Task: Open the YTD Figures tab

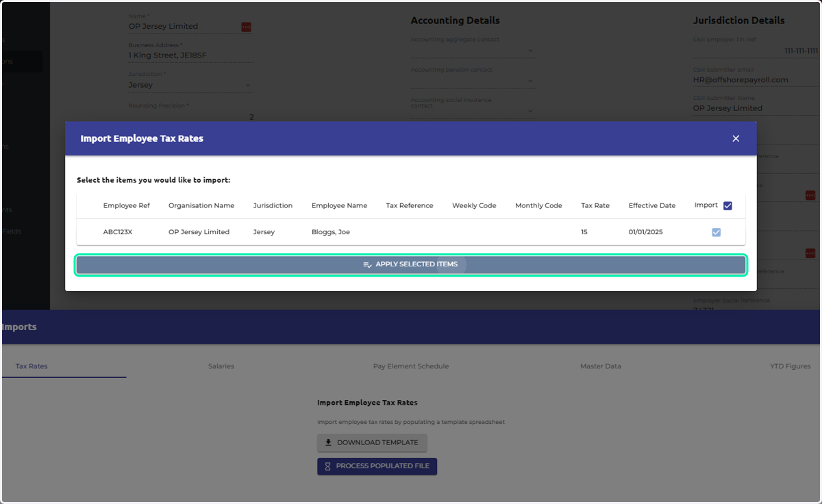Action: click(x=790, y=366)
